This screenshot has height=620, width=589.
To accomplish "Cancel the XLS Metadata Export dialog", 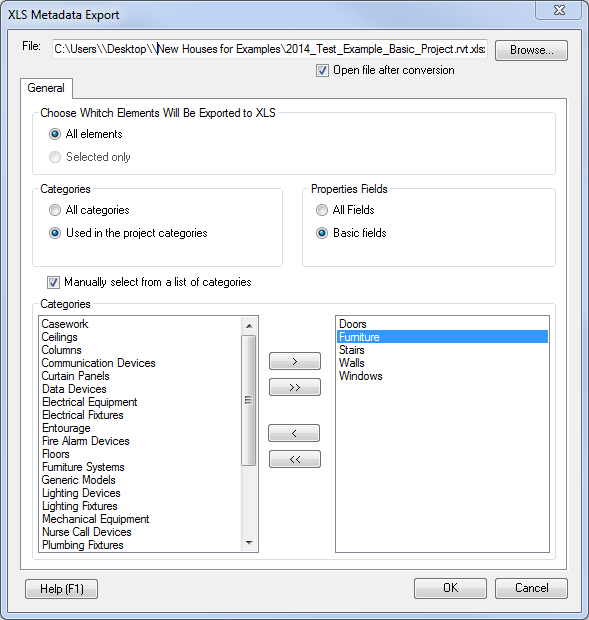I will (x=531, y=588).
